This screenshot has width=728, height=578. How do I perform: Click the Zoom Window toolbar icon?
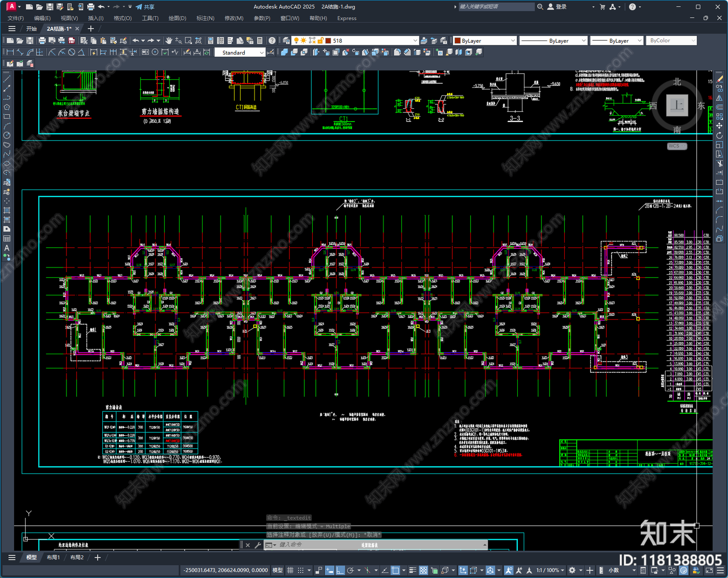[x=188, y=41]
